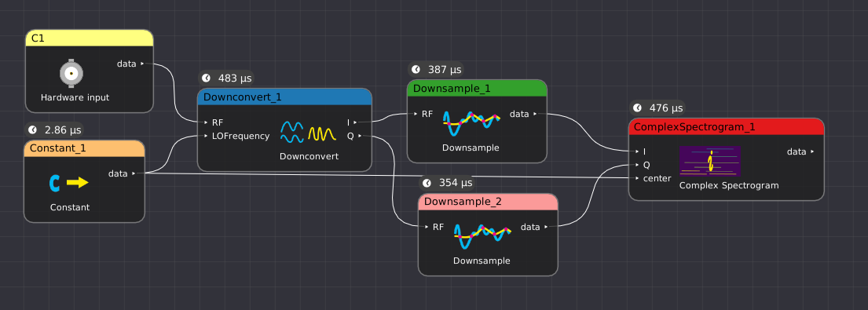The image size is (868, 310).
Task: Click the clock icon beside 2.86 µs
Action: pos(32,129)
